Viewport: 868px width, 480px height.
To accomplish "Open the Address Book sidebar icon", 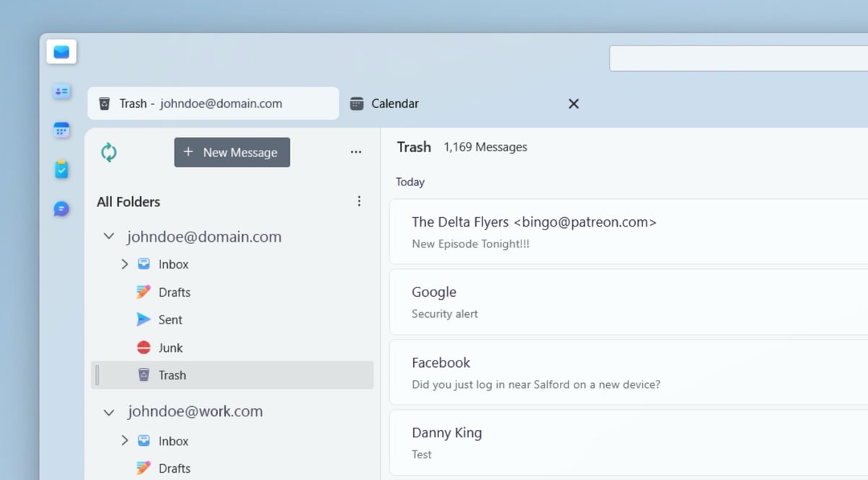I will pyautogui.click(x=61, y=91).
